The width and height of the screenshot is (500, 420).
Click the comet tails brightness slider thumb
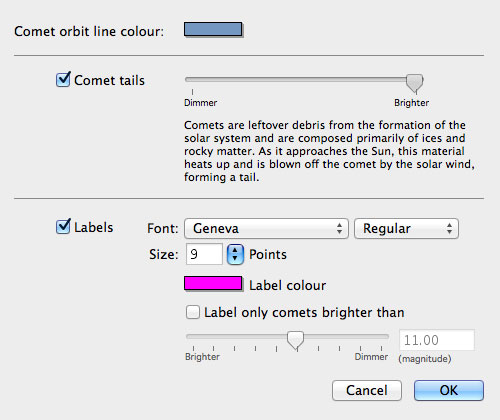[x=415, y=82]
